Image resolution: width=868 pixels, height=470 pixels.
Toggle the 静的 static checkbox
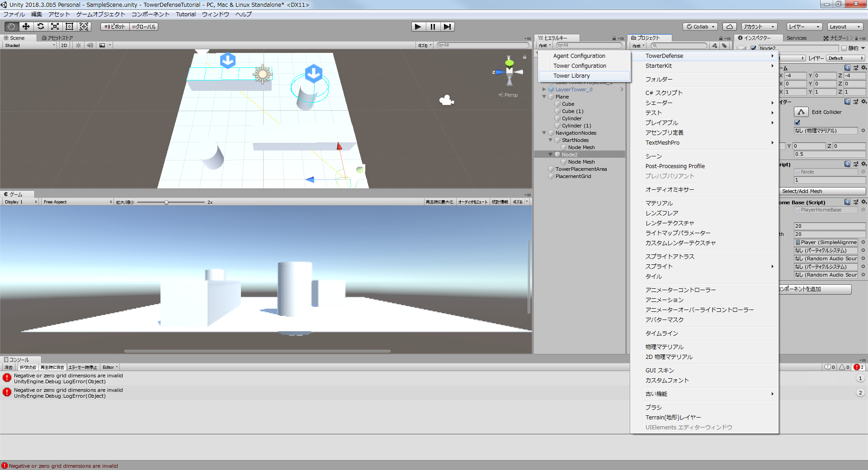point(844,48)
